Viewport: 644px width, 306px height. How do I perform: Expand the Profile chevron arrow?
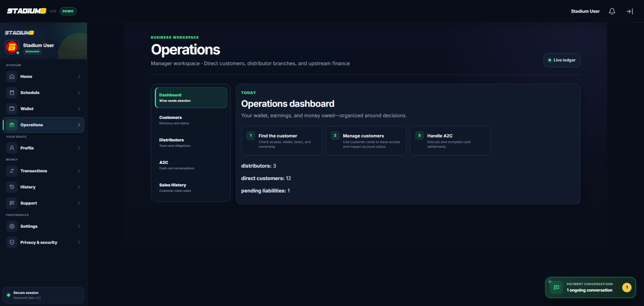(79, 148)
